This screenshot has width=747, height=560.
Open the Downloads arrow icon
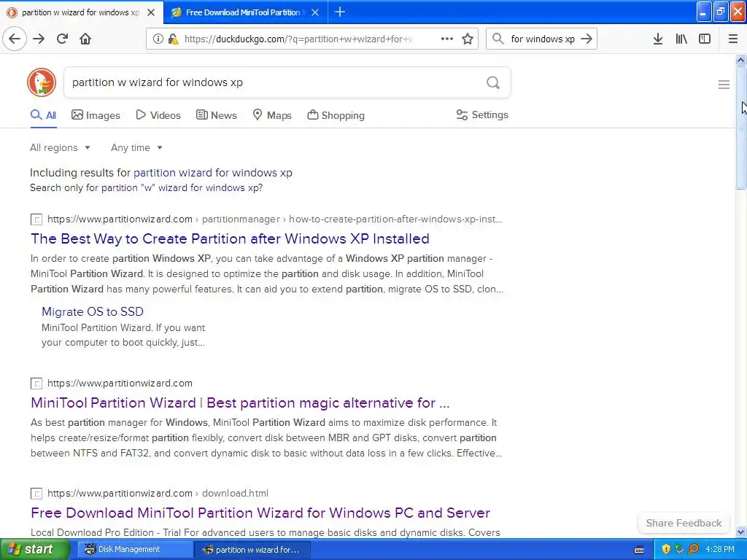658,39
